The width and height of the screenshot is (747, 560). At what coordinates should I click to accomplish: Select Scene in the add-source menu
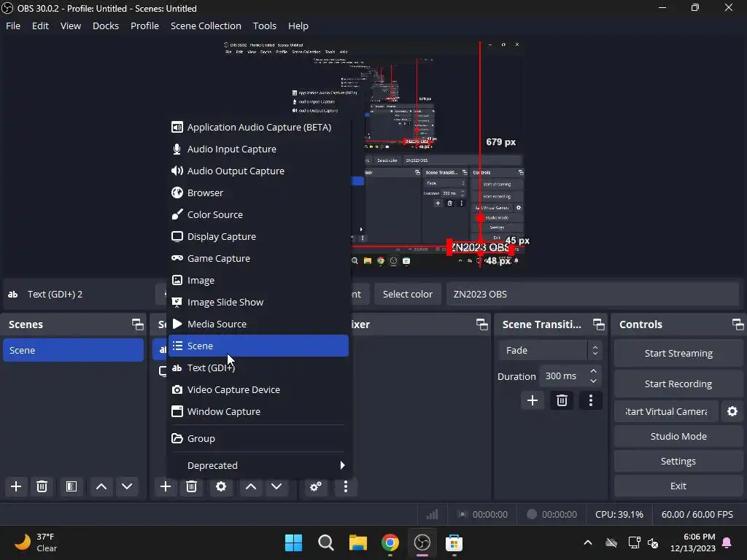[259, 346]
